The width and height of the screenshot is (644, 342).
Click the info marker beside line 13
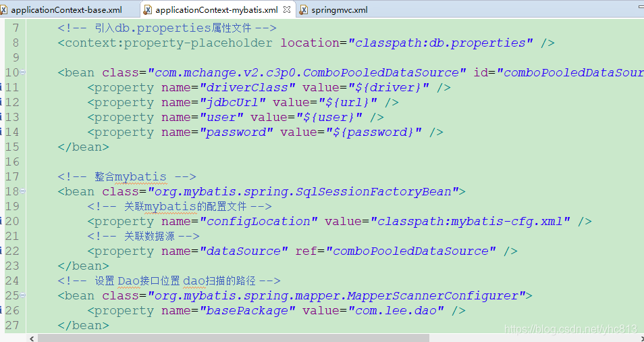coord(2,117)
